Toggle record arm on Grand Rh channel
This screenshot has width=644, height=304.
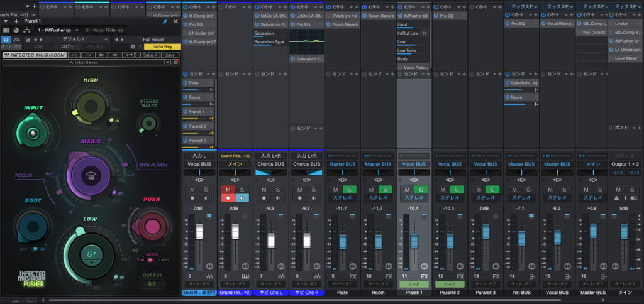(228, 198)
